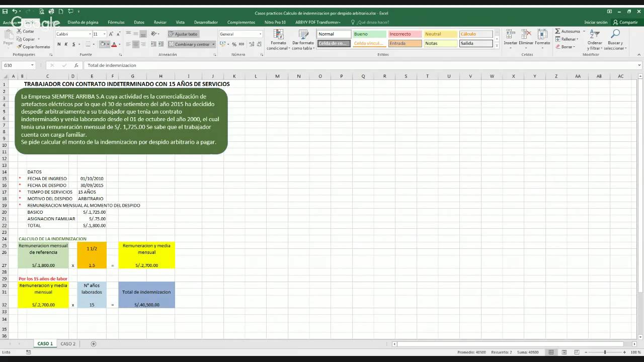Open the Calibri font name dropdown
The height and width of the screenshot is (362, 644).
coord(90,34)
